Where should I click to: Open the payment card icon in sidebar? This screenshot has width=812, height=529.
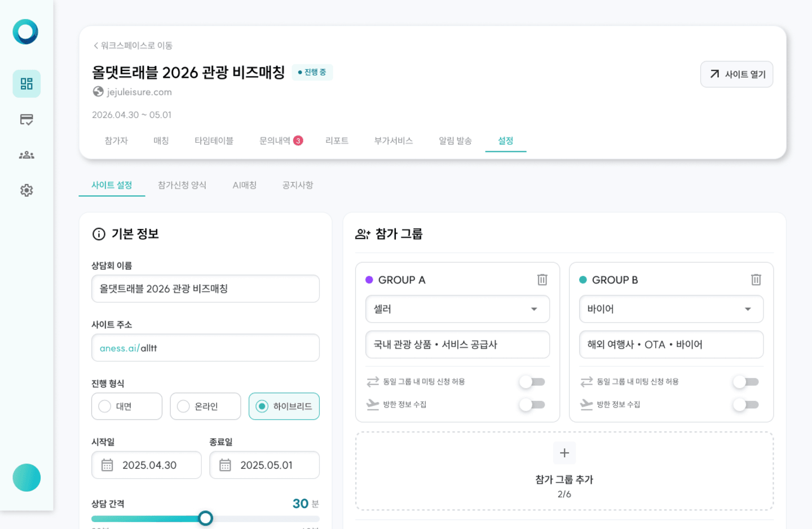click(27, 120)
